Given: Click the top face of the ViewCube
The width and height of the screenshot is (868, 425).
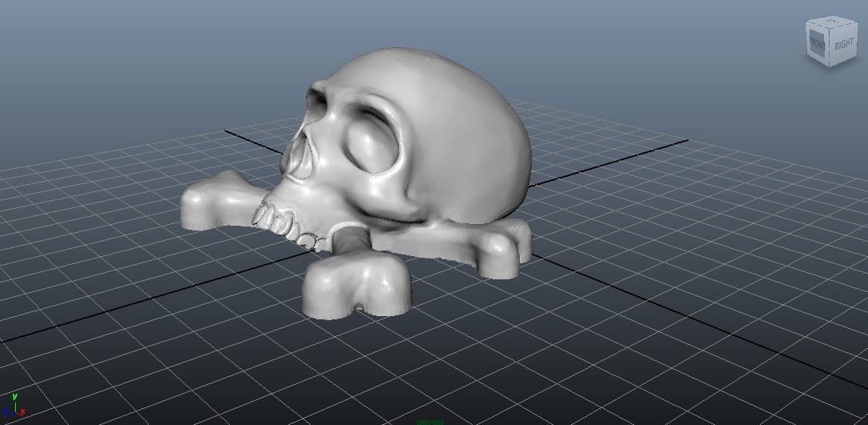Looking at the screenshot, I should pyautogui.click(x=832, y=22).
